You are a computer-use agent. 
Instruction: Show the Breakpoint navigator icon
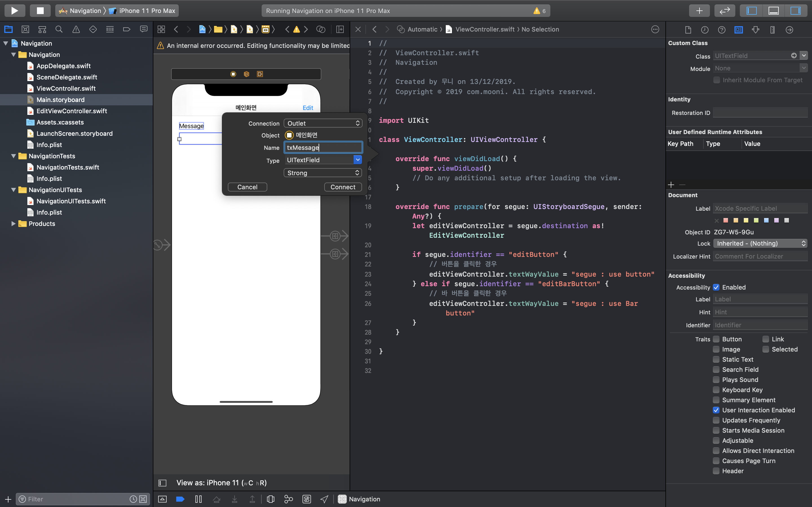(127, 30)
